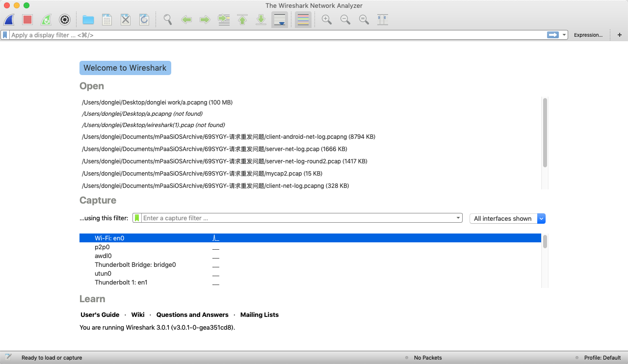Open a capture file via folder icon
628x364 pixels.
point(88,20)
